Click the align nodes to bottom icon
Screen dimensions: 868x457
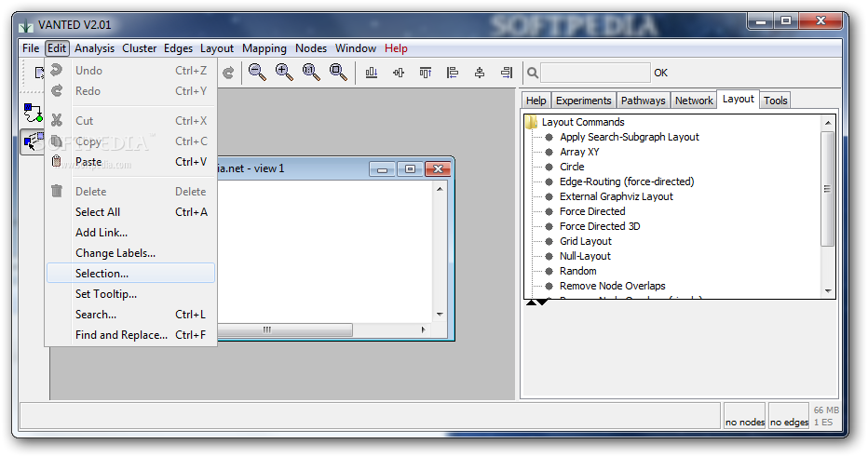pyautogui.click(x=372, y=73)
